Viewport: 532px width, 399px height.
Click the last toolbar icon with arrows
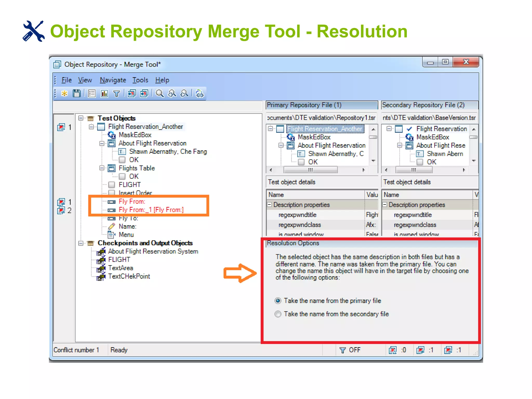199,93
